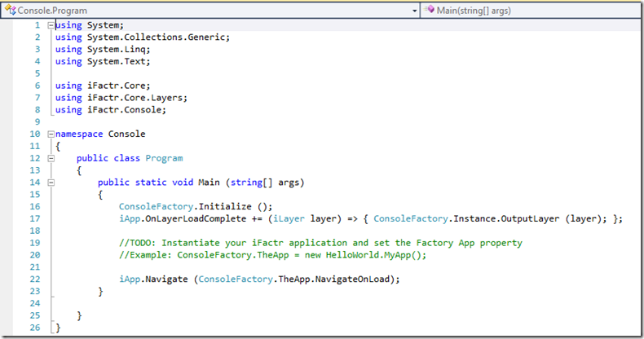644x339 pixels.
Task: Click the Example comment on line 20
Action: click(x=273, y=255)
